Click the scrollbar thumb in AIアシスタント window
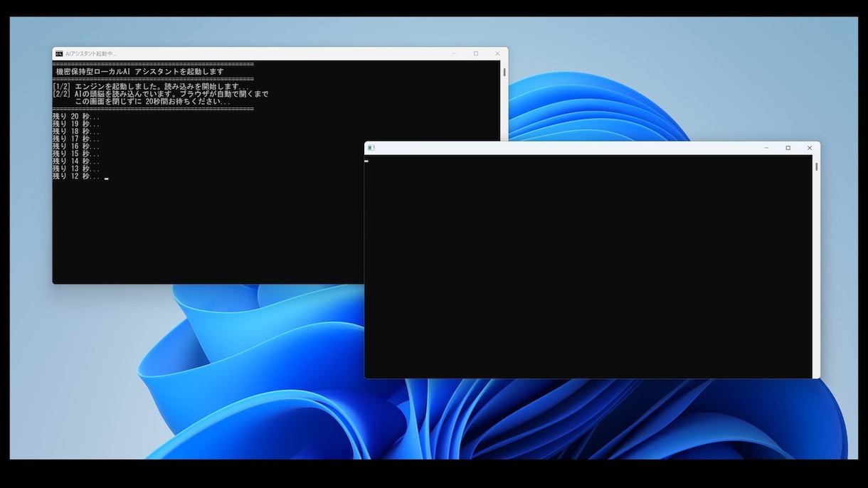 [x=504, y=72]
